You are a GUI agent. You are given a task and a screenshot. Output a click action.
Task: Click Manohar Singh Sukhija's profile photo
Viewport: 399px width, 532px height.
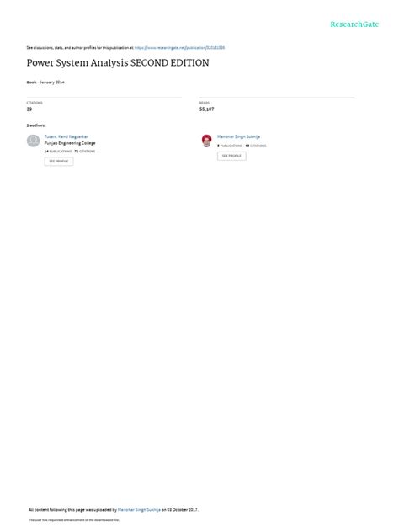coord(206,141)
